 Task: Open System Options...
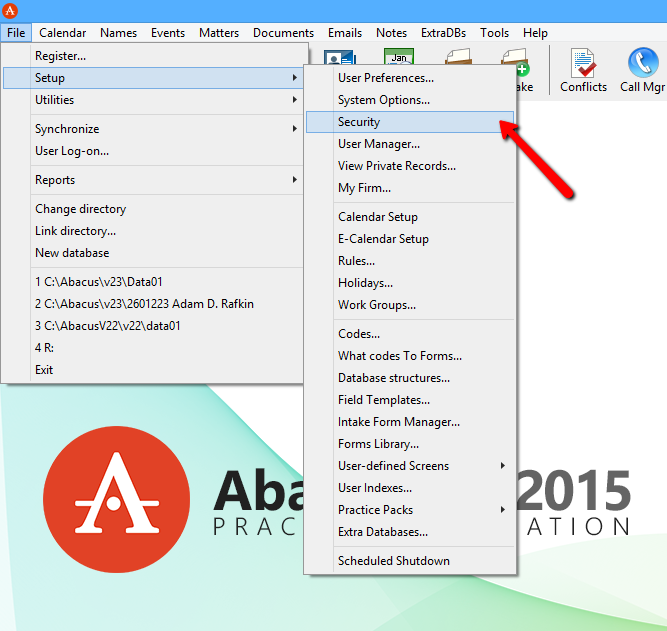410,100
